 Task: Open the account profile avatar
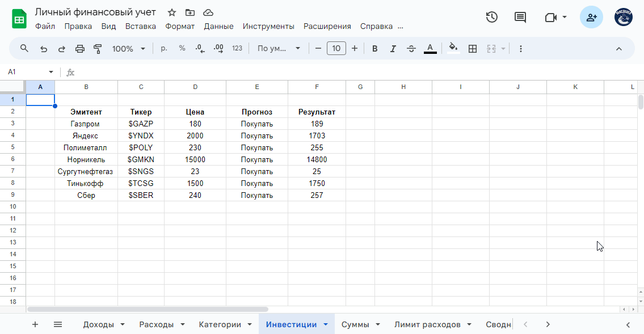pos(623,17)
